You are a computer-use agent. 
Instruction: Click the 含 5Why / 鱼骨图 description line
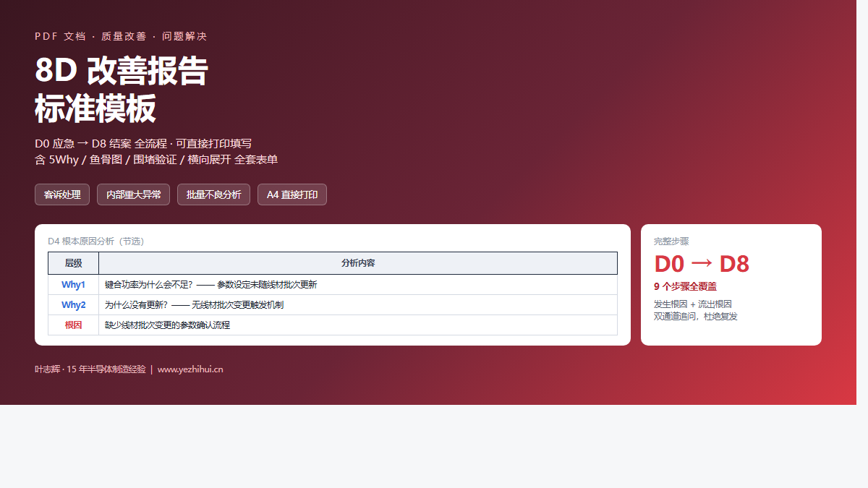(156, 159)
